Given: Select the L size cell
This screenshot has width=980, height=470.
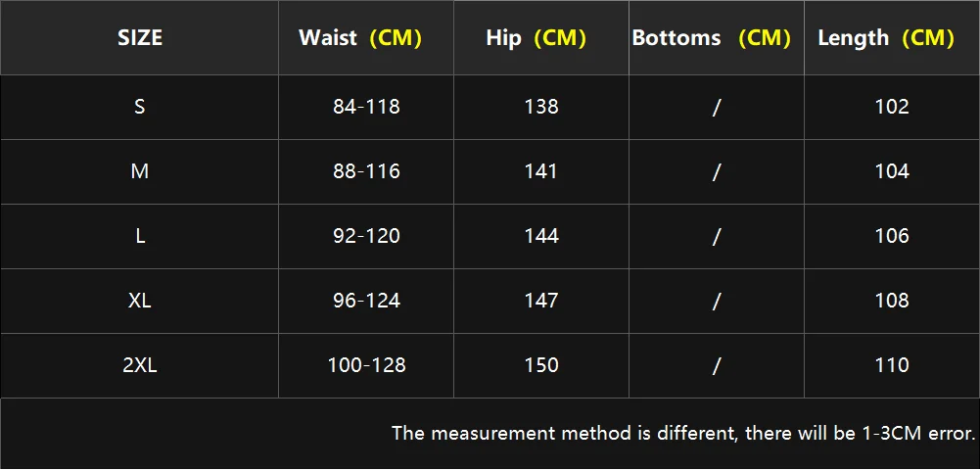Looking at the screenshot, I should [x=140, y=236].
